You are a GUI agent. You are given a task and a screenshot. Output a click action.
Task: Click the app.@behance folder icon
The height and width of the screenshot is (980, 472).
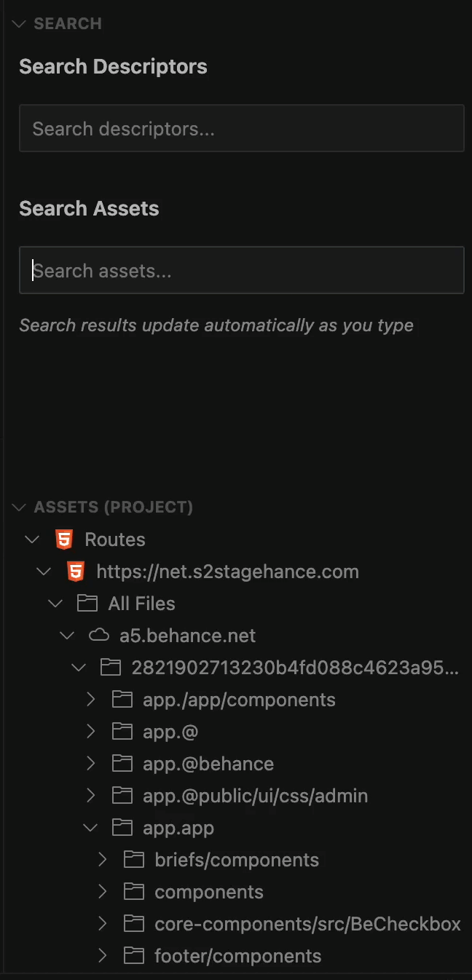coord(122,764)
